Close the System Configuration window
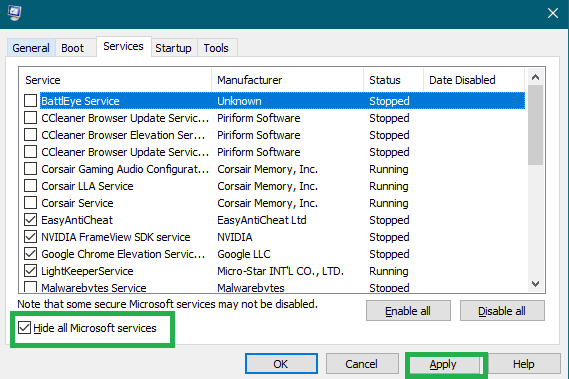The image size is (569, 379). (553, 13)
